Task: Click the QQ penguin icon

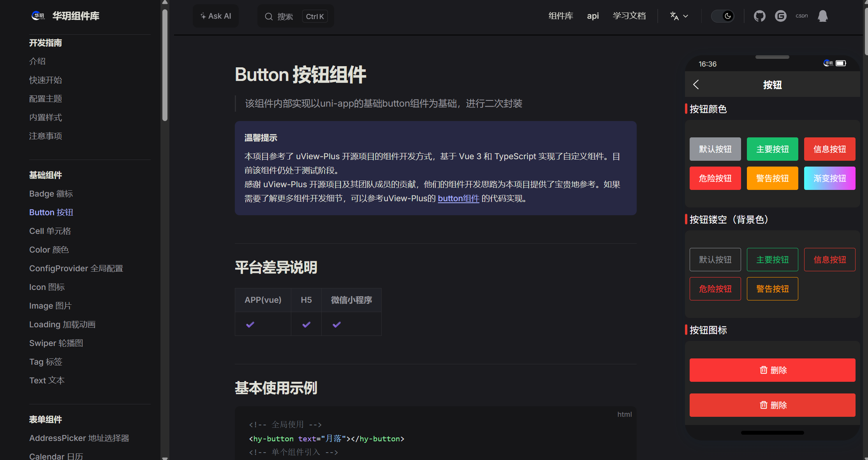Action: click(x=822, y=16)
